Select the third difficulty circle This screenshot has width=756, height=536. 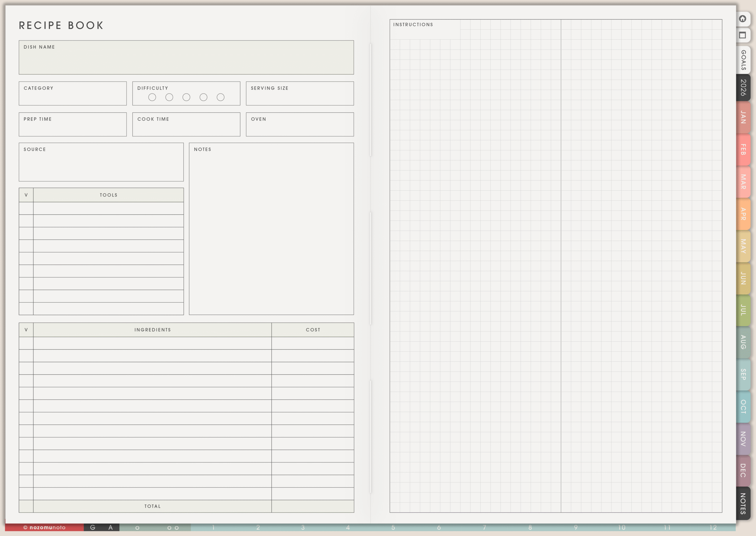click(x=187, y=97)
